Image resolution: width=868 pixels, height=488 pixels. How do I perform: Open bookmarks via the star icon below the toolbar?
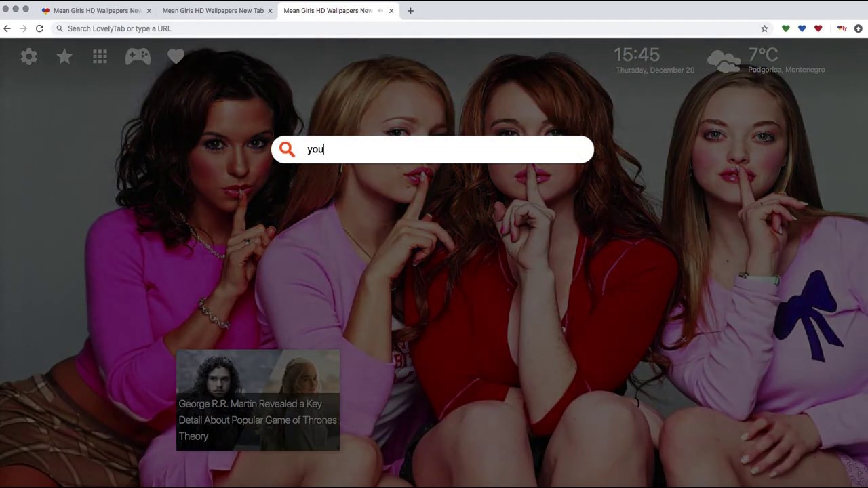(x=64, y=57)
